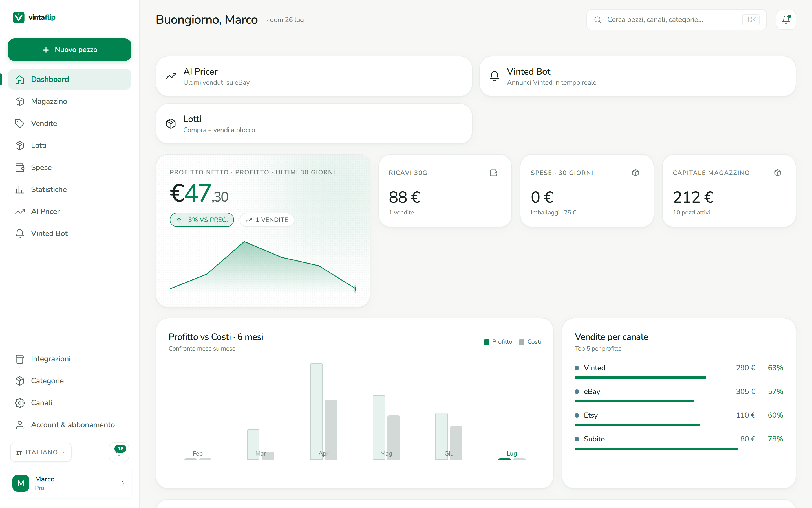Viewport: 812px width, 508px height.
Task: Click the 88 € ricavi value
Action: pyautogui.click(x=404, y=197)
